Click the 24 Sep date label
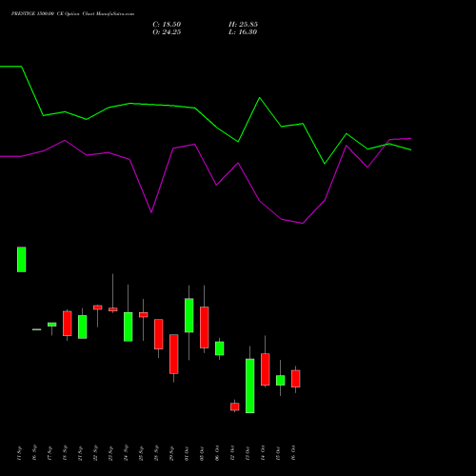Image resolution: width=476 pixels, height=476 pixels. (x=126, y=453)
